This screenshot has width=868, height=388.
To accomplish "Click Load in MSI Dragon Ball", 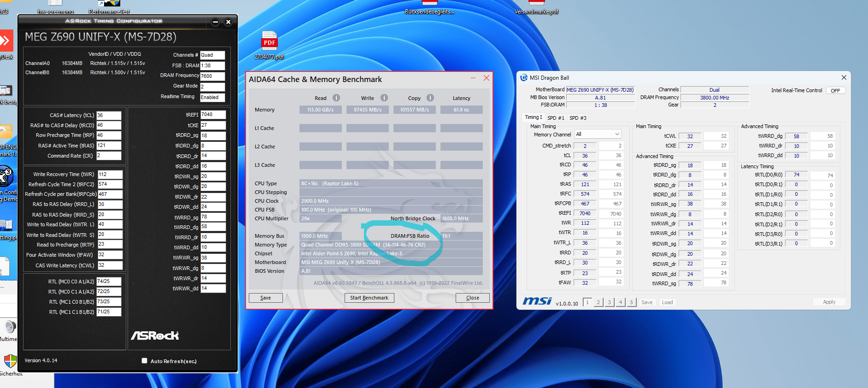I will point(668,302).
